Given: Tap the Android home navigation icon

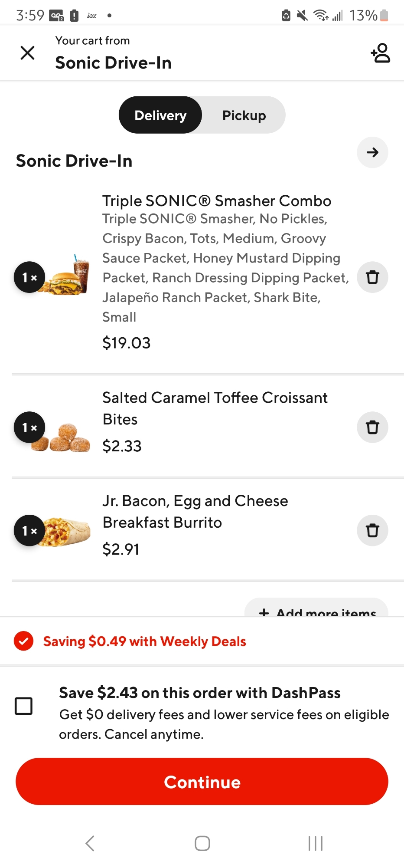Looking at the screenshot, I should tap(202, 843).
